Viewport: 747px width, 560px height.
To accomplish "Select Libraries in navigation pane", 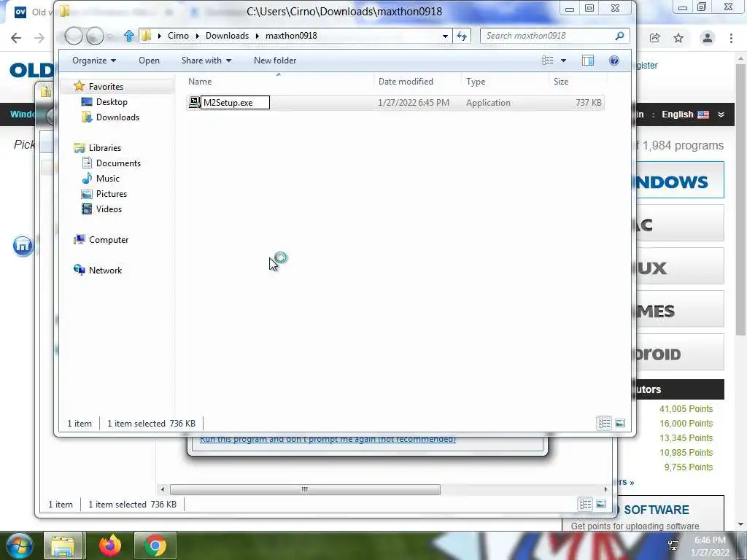I will point(105,147).
